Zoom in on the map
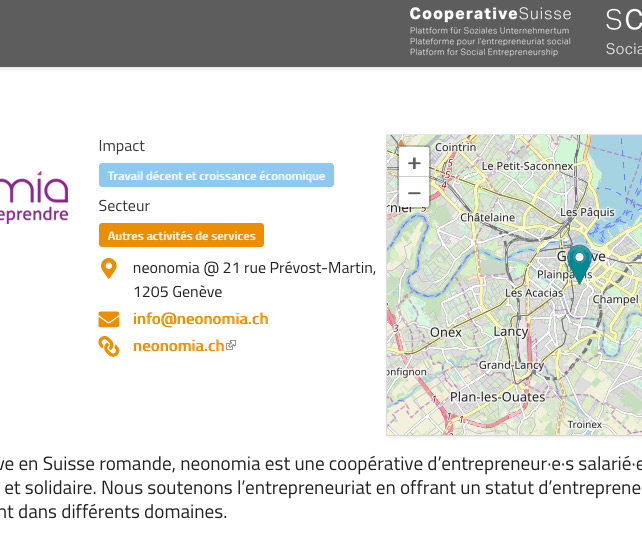 click(x=414, y=163)
